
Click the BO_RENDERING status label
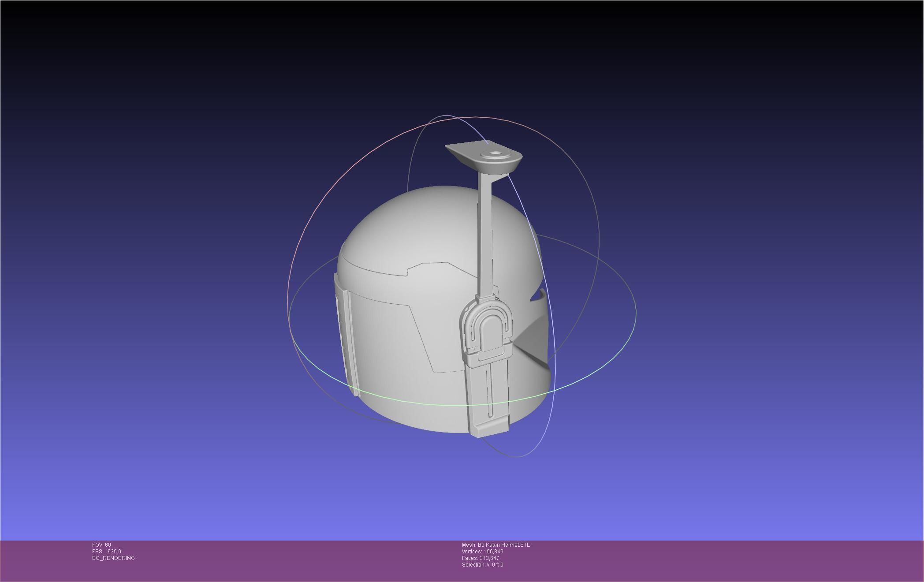tap(113, 558)
